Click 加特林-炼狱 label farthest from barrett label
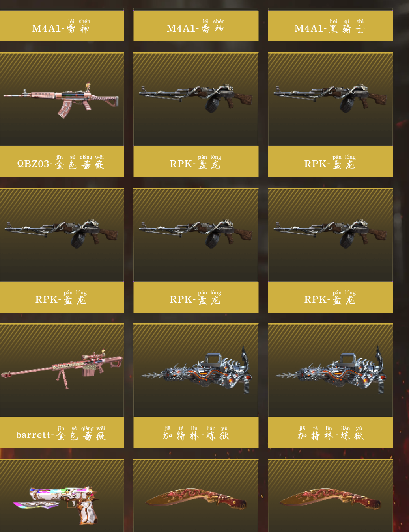409x532 pixels. tap(330, 433)
